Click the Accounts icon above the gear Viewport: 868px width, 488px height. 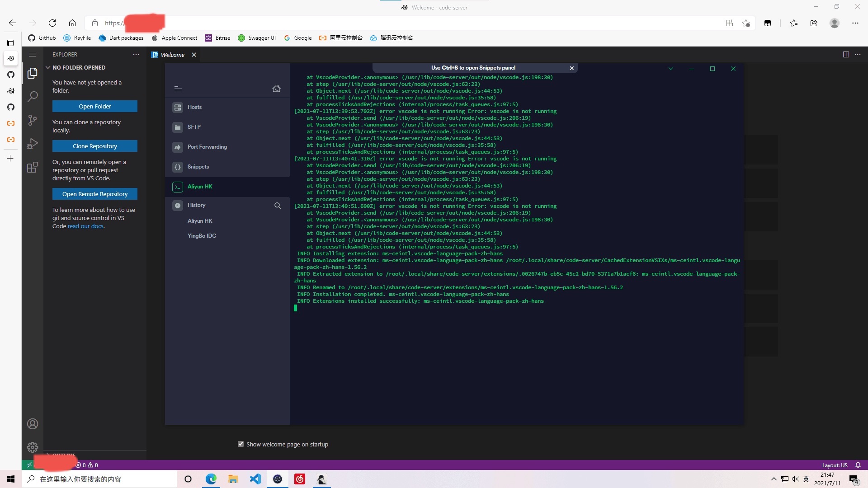33,424
